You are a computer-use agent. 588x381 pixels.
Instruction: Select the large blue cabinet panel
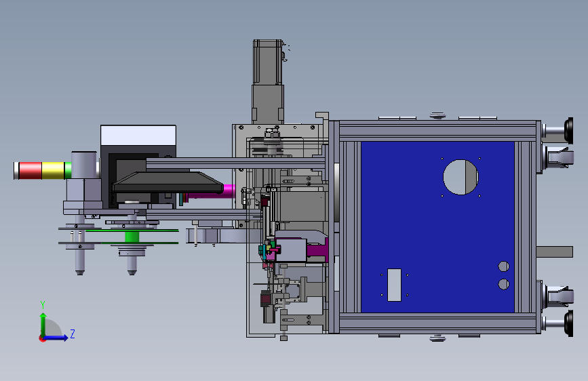tap(437, 226)
